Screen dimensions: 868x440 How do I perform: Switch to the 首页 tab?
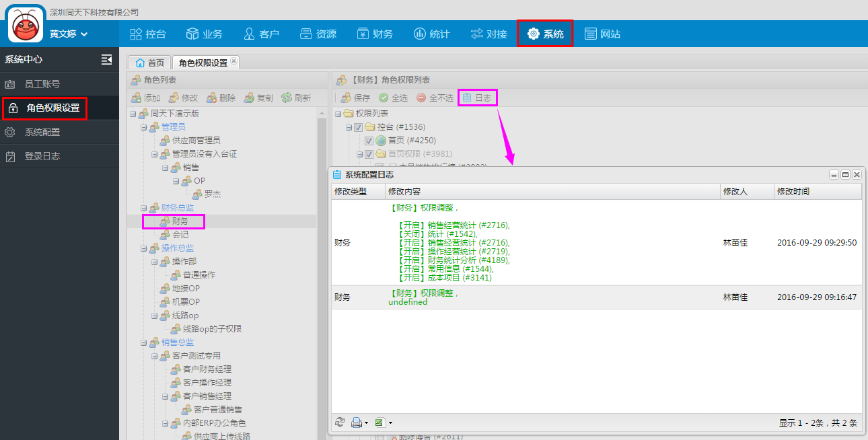149,63
